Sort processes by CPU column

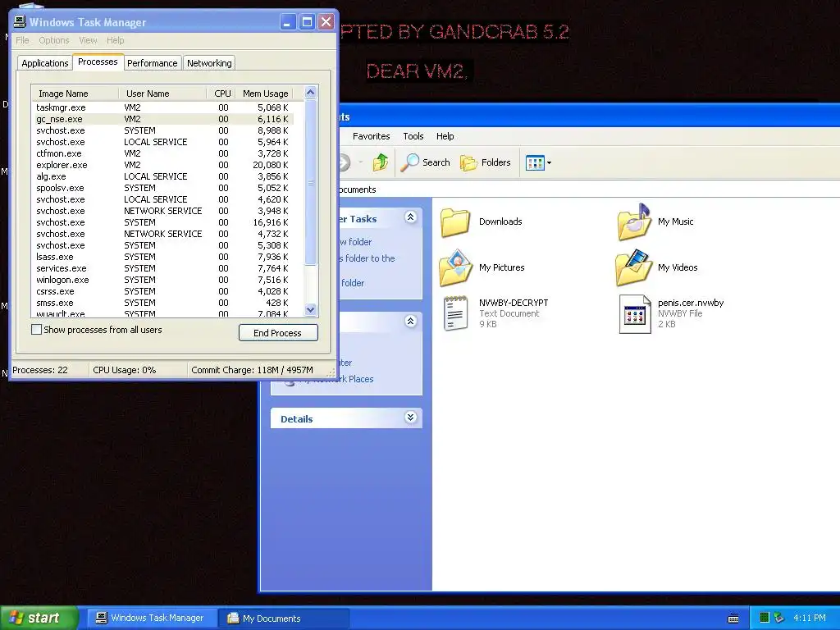click(x=221, y=94)
